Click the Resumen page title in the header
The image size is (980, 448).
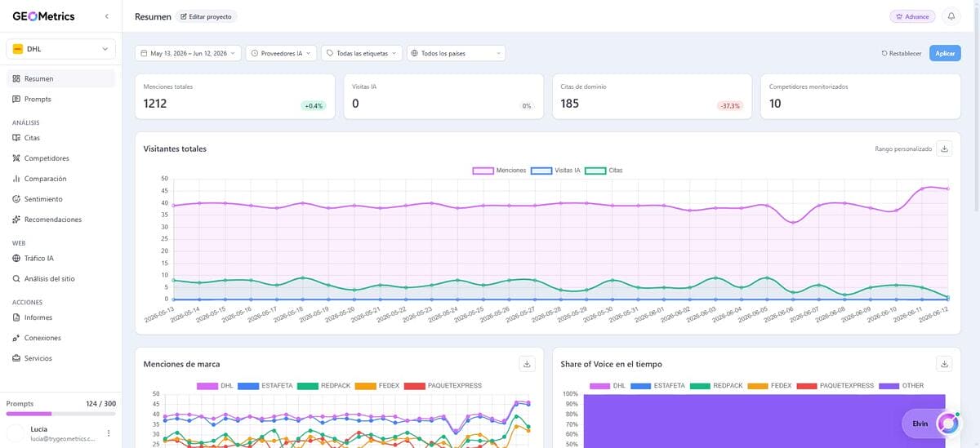click(x=153, y=16)
